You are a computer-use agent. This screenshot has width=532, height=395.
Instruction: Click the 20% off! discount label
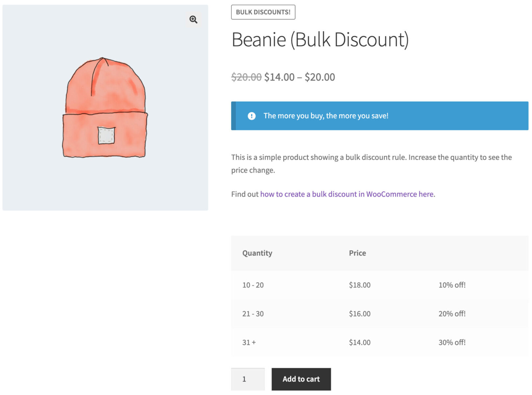[x=452, y=314]
